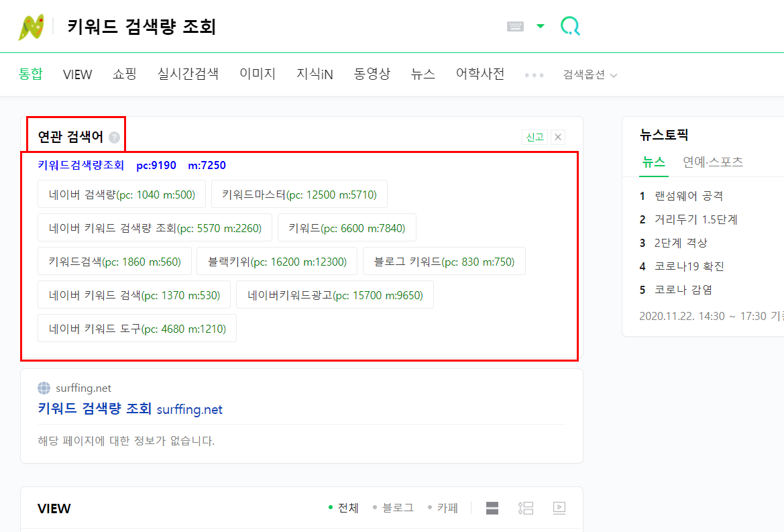Switch to the VIEW search tab
Screen dimensions: 784x532
point(78,74)
